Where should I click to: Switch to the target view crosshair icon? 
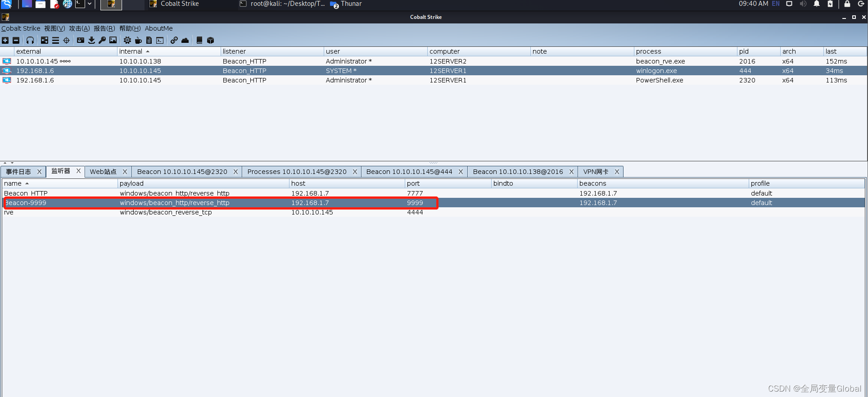[66, 41]
